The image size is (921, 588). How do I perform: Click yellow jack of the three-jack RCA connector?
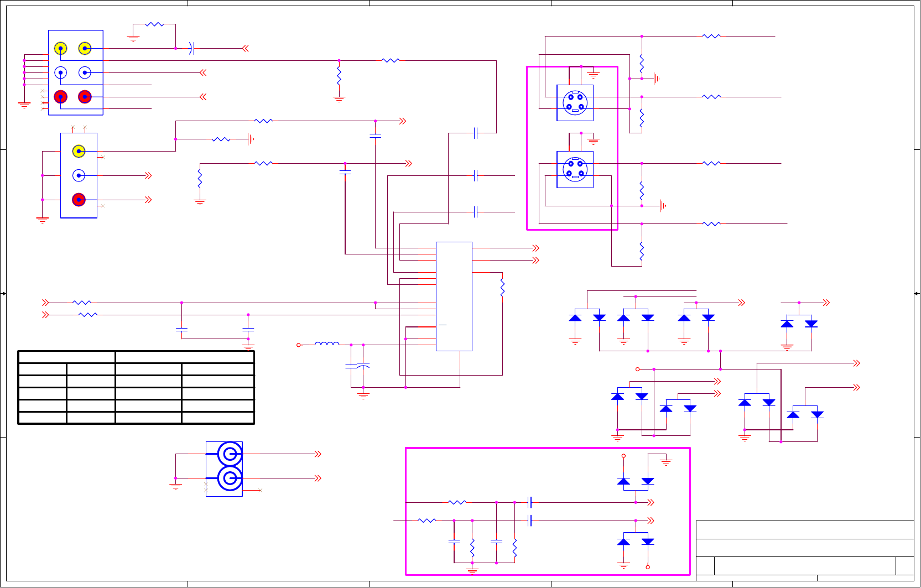pos(79,151)
